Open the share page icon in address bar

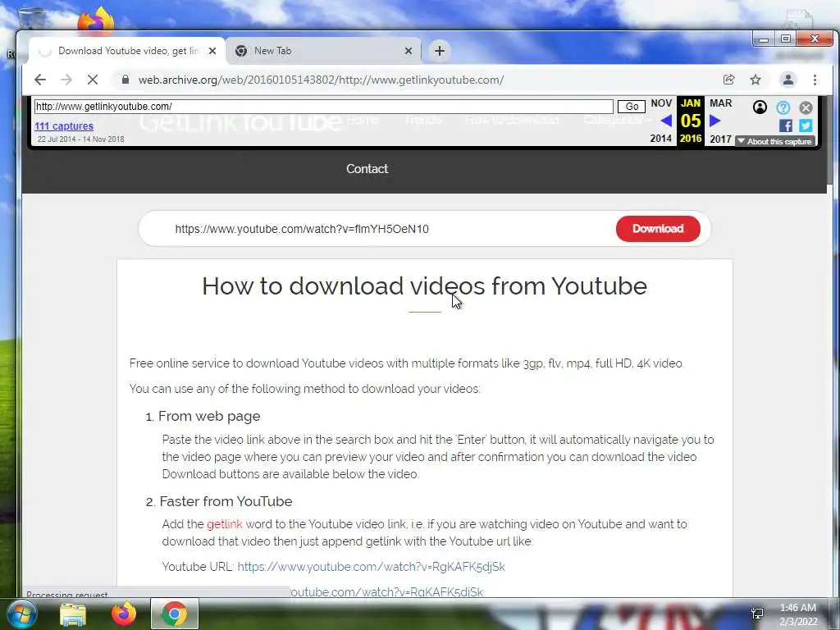click(x=728, y=80)
